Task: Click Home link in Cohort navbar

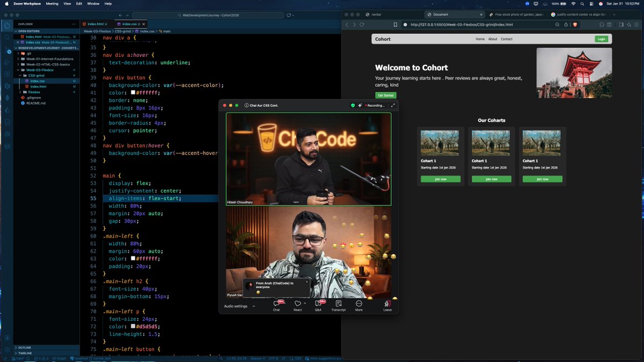Action: (x=480, y=39)
